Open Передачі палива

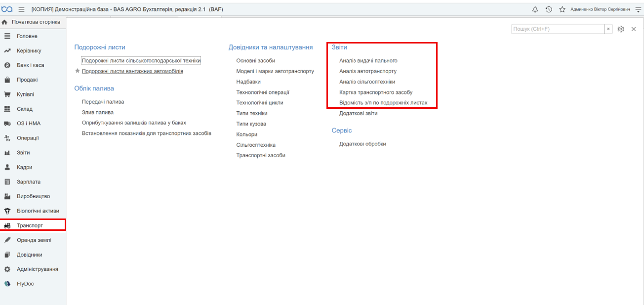point(103,102)
